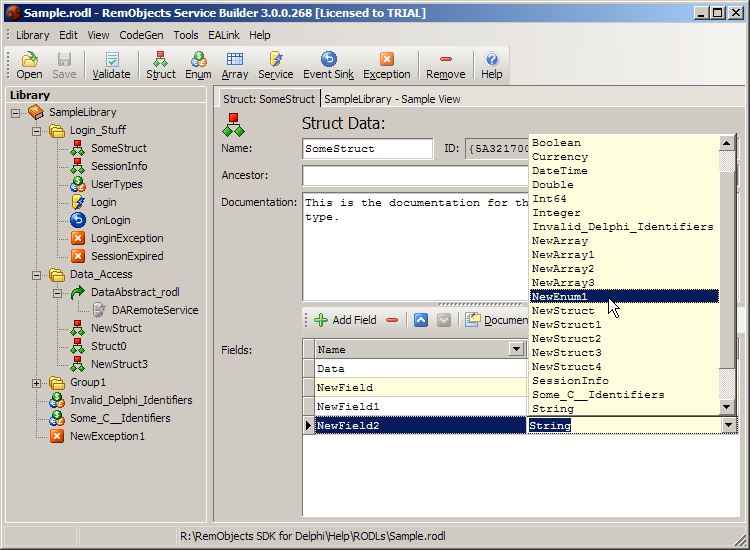Switch to Struct: SomeStruct tab
Screen dimensions: 750x550
point(269,99)
